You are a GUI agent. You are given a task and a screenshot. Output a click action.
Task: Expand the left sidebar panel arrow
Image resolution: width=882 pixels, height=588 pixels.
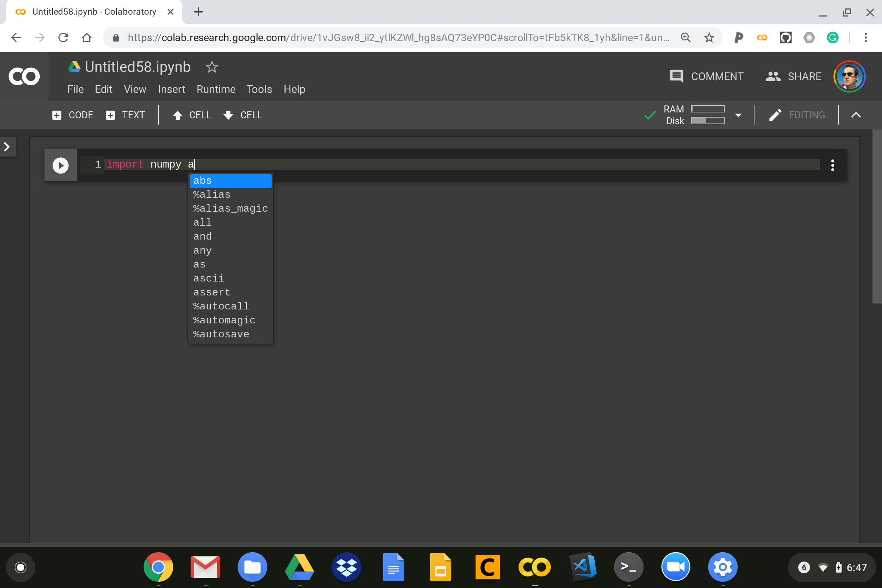(7, 147)
